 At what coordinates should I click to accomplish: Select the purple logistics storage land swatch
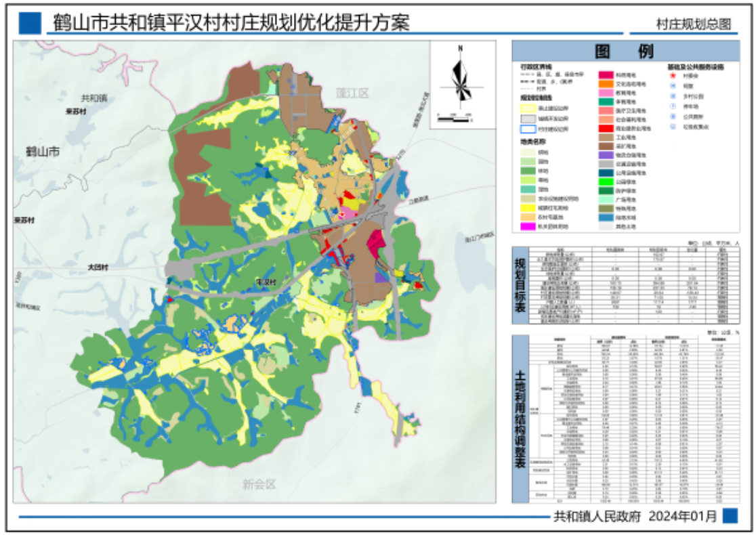click(605, 154)
